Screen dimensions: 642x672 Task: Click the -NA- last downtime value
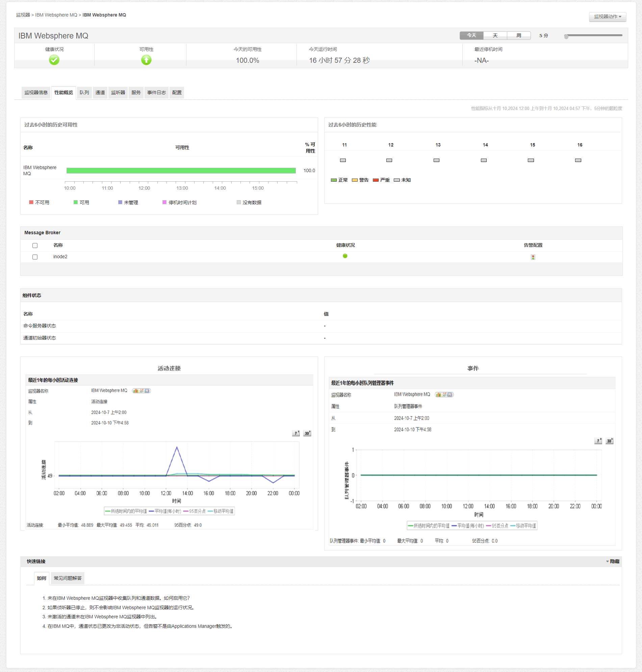click(482, 60)
